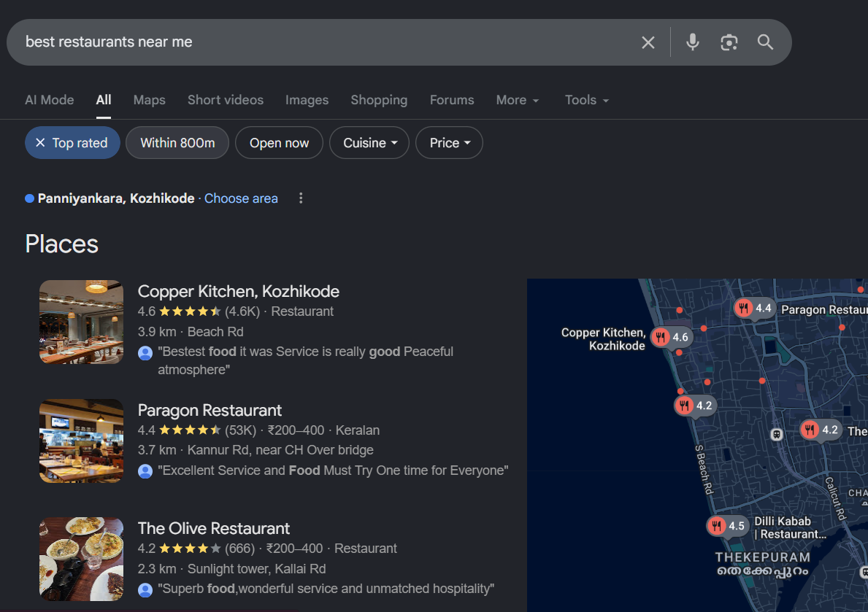Click Kannur Rd, near CH Over bridge address
The height and width of the screenshot is (612, 868).
pos(280,450)
